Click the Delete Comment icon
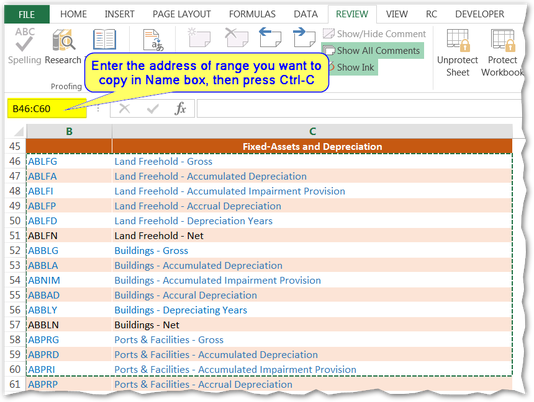Screen dimensions: 534x402 point(236,37)
